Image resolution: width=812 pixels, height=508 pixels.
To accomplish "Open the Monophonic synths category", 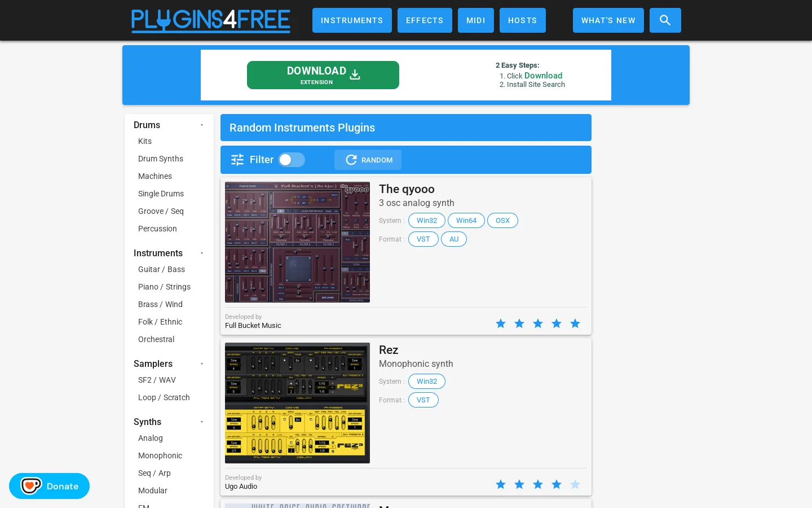I will pos(160,456).
